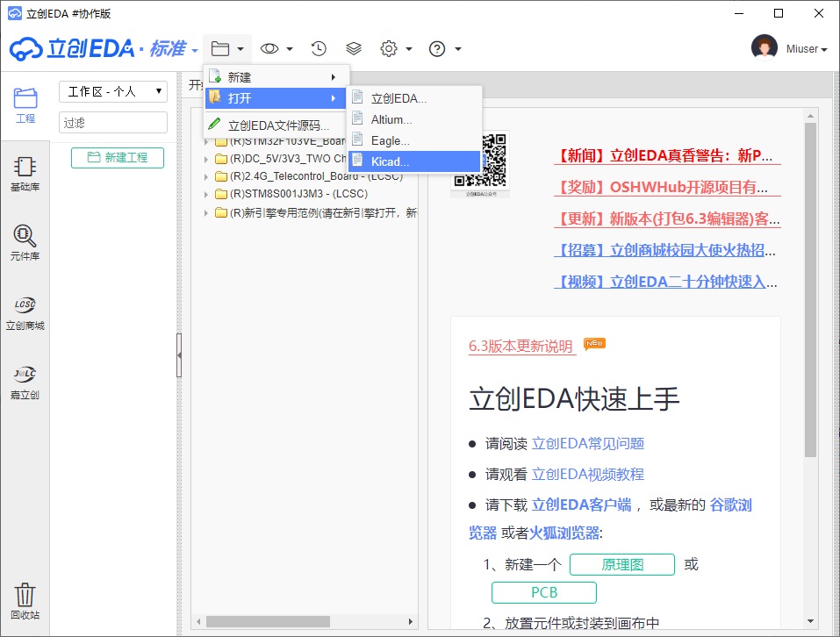840x637 pixels.
Task: Open the 【新闻】立创EDA真香警告 link
Action: pyautogui.click(x=666, y=155)
